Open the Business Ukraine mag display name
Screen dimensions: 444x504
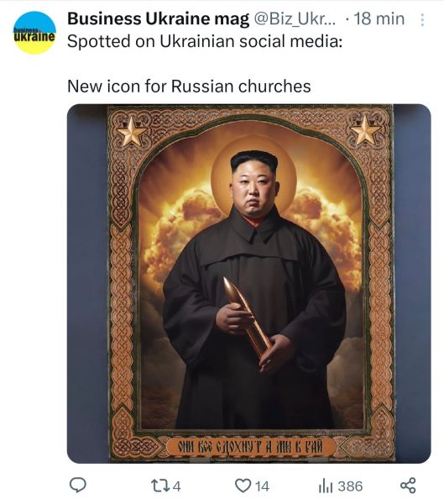(x=158, y=18)
